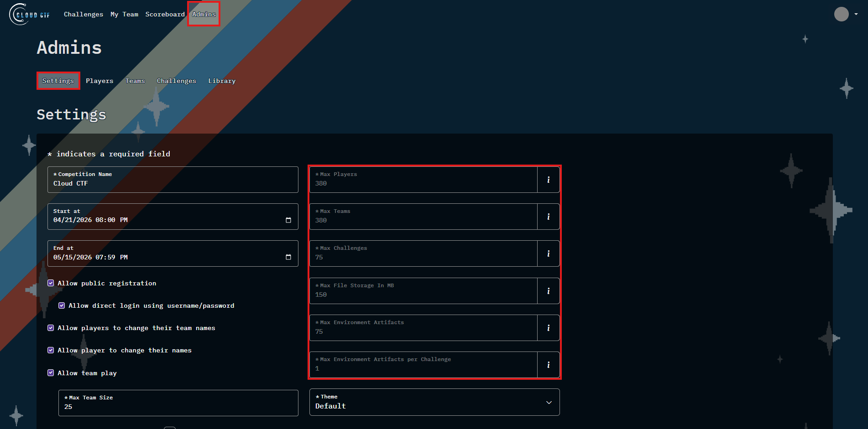Open the End at calendar picker

[x=288, y=257]
